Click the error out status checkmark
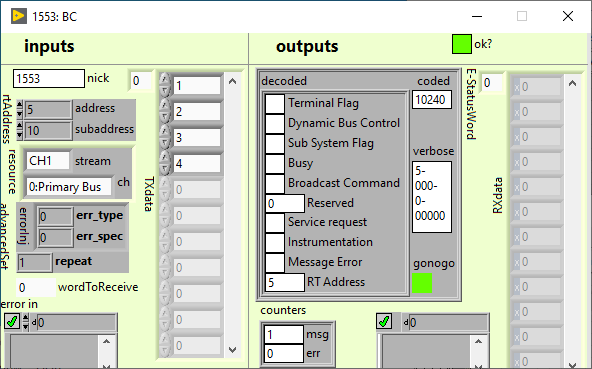The width and height of the screenshot is (592, 369). point(384,321)
